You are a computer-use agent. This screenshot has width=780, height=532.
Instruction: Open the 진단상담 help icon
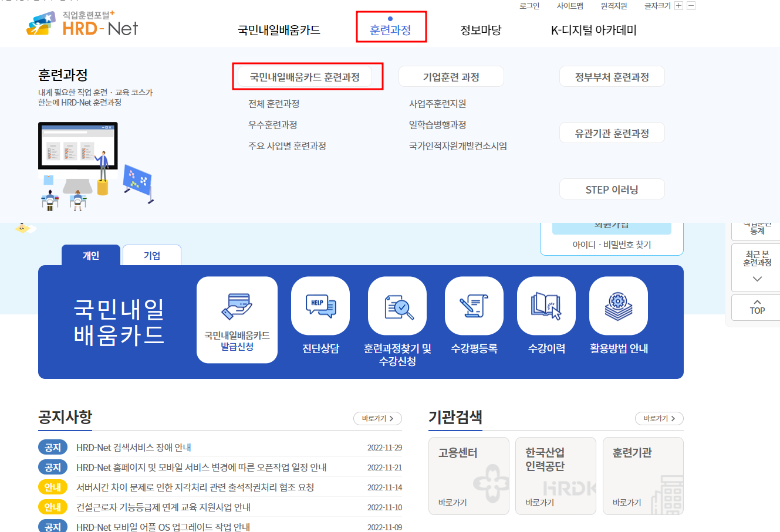click(x=320, y=306)
